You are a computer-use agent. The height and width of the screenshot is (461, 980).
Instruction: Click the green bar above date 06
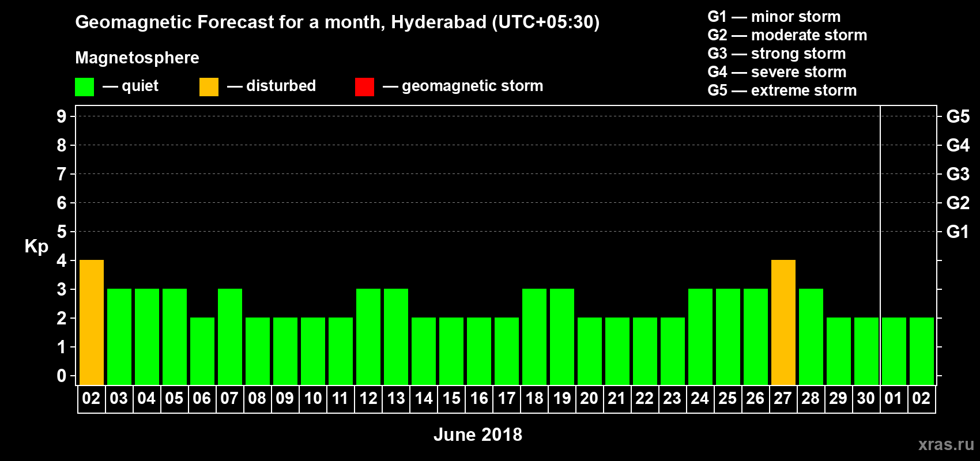202,351
